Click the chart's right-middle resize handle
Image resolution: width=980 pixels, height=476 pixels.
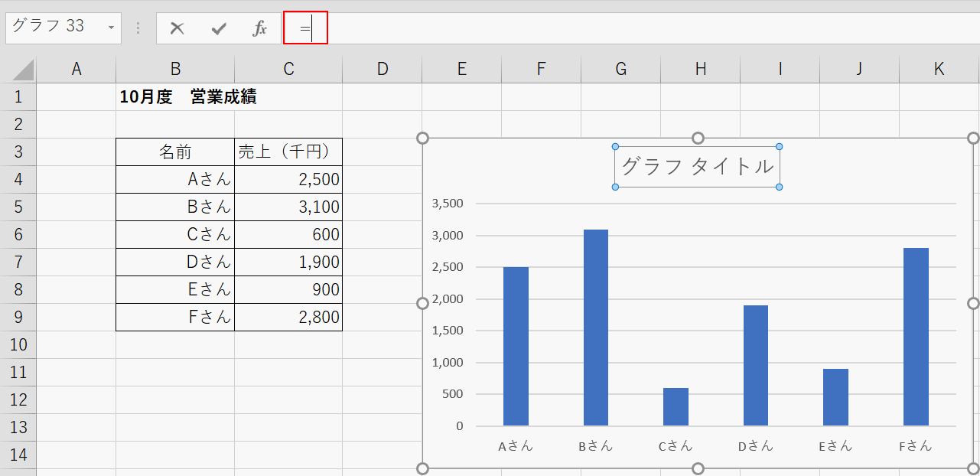(973, 303)
